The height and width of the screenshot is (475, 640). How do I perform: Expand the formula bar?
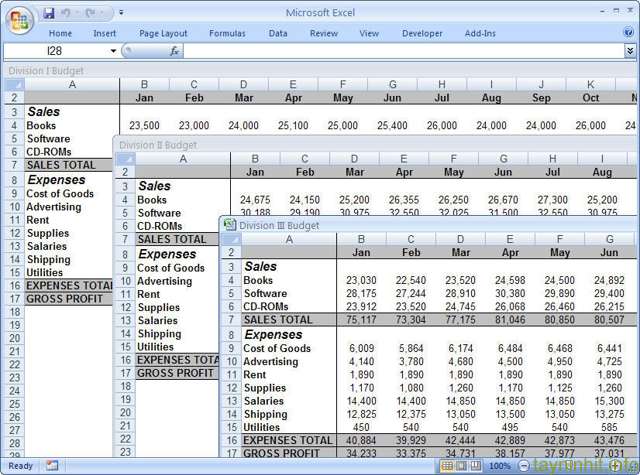[x=629, y=50]
